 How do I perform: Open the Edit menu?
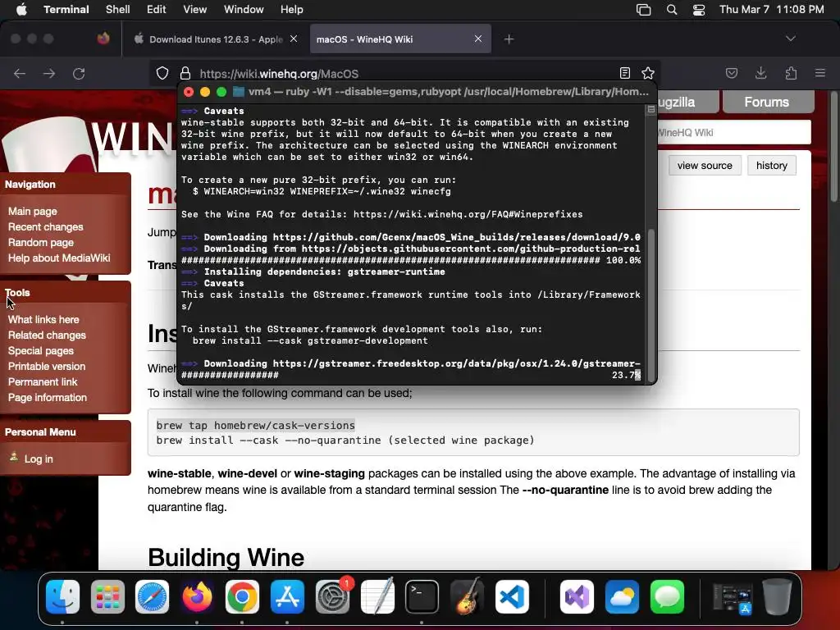(156, 10)
